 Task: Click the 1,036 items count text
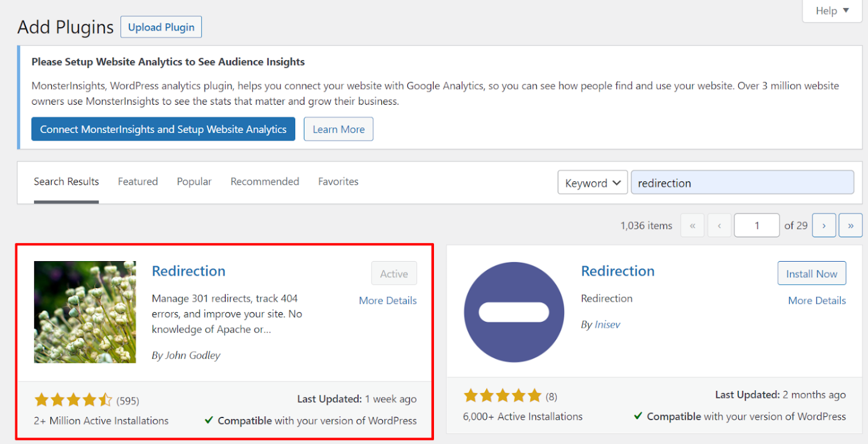coord(646,226)
